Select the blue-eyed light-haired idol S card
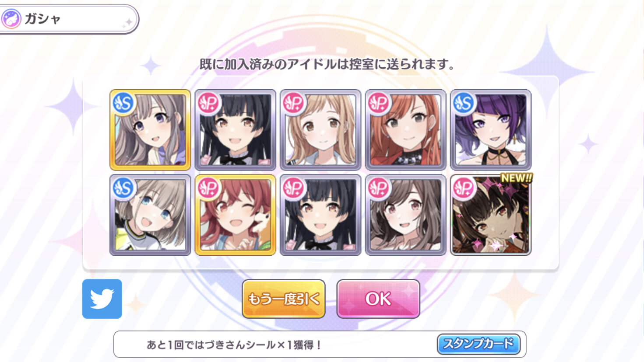Screen dimensions: 644x362 tap(150, 215)
